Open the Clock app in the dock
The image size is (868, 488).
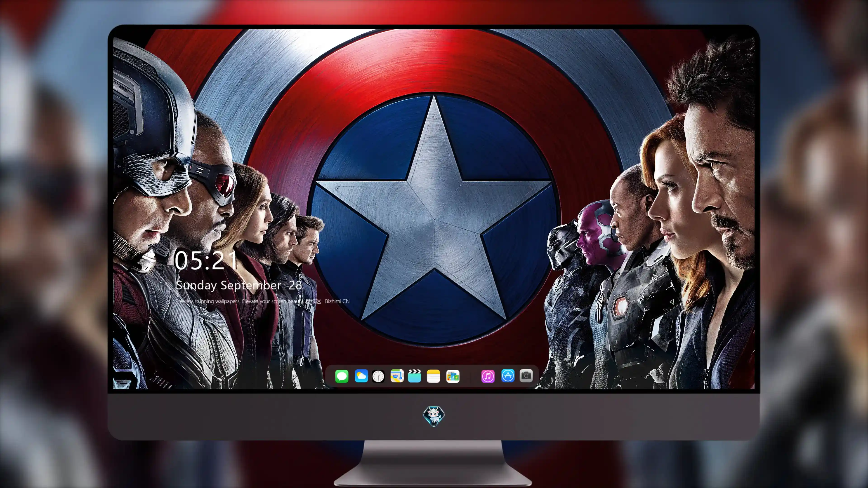click(x=378, y=376)
